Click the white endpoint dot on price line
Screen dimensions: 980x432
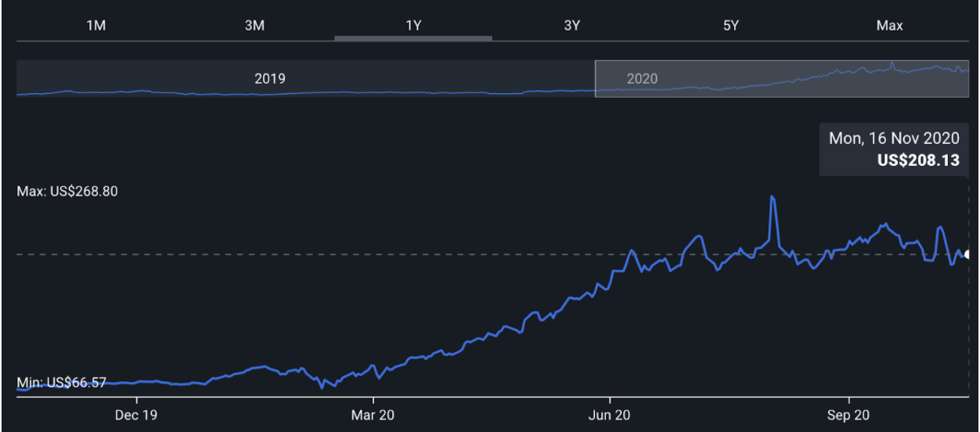click(969, 254)
